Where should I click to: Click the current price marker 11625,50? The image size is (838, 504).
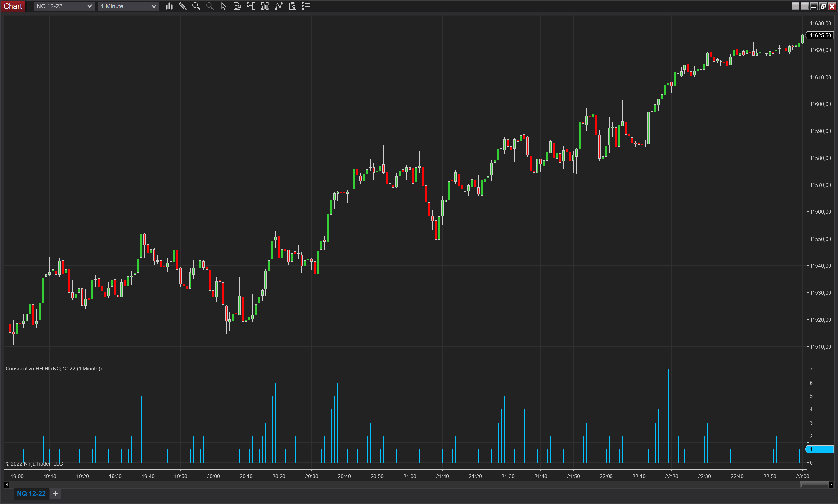pyautogui.click(x=820, y=35)
